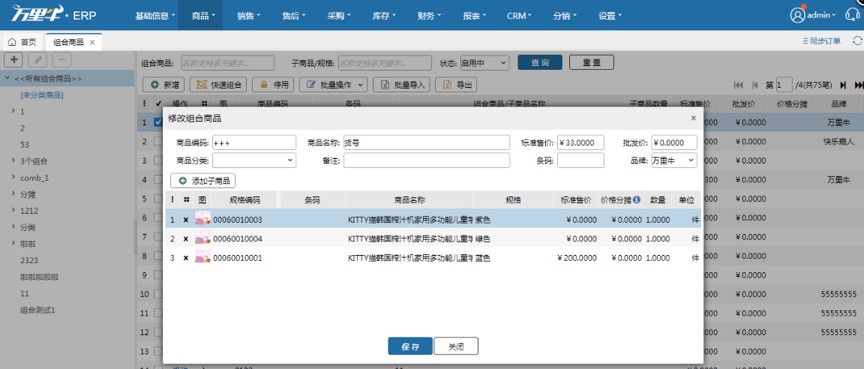The height and width of the screenshot is (369, 864).
Task: Delete sub-item row 00060010001
Action: click(186, 258)
